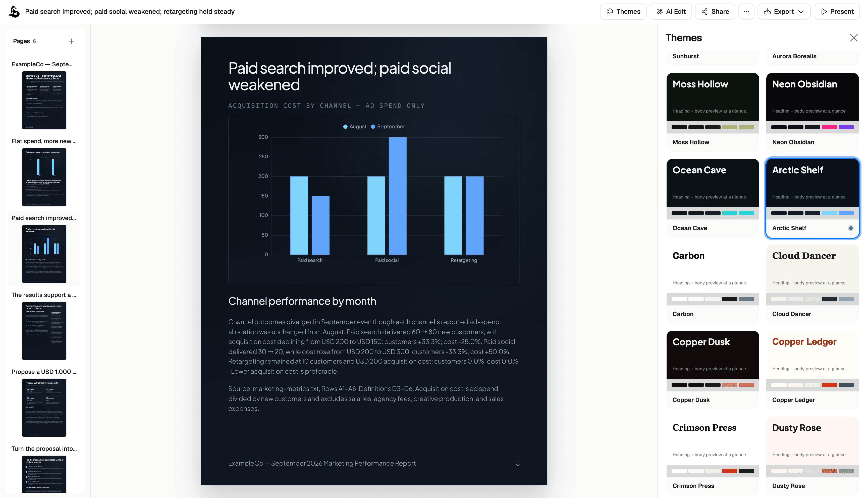Toggle September series in chart legend

388,127
